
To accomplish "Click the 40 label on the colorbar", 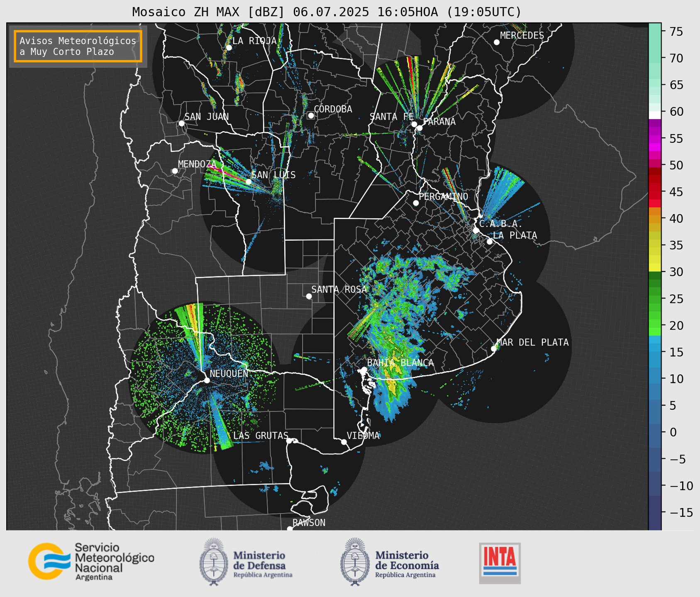I will pos(676,218).
